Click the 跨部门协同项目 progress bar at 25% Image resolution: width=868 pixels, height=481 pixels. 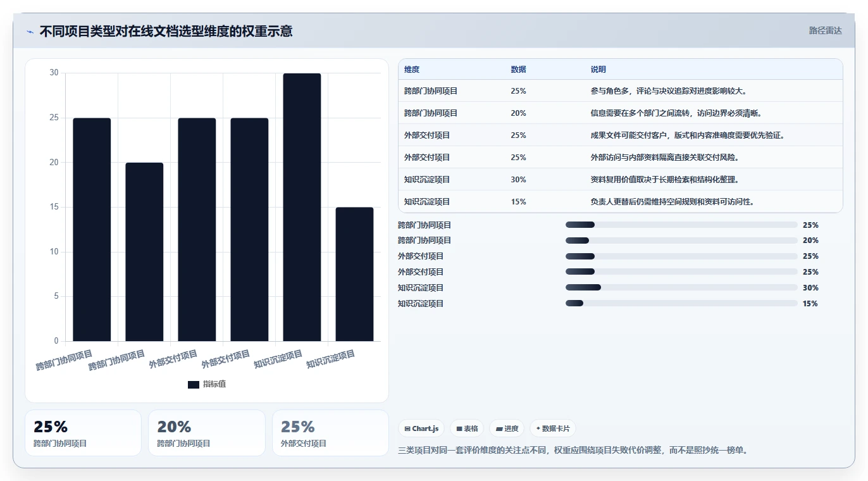[x=681, y=225]
